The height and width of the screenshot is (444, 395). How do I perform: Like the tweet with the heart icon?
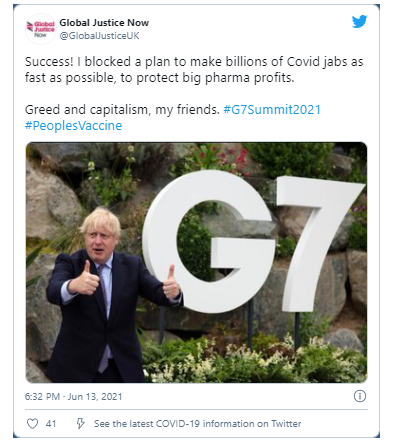pyautogui.click(x=32, y=424)
